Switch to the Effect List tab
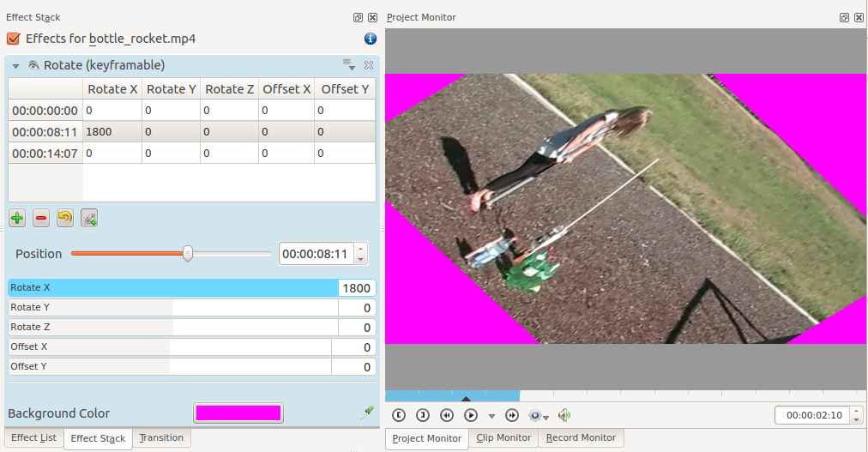The height and width of the screenshot is (452, 868). click(x=34, y=437)
